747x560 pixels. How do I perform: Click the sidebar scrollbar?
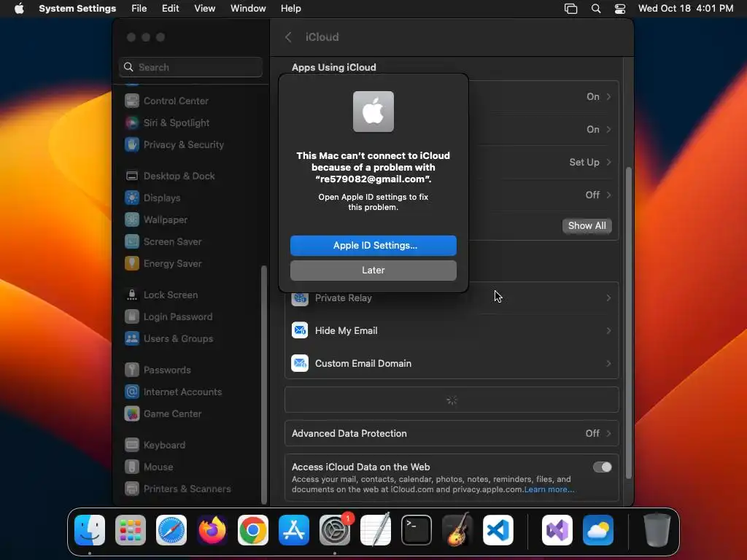[x=264, y=385]
